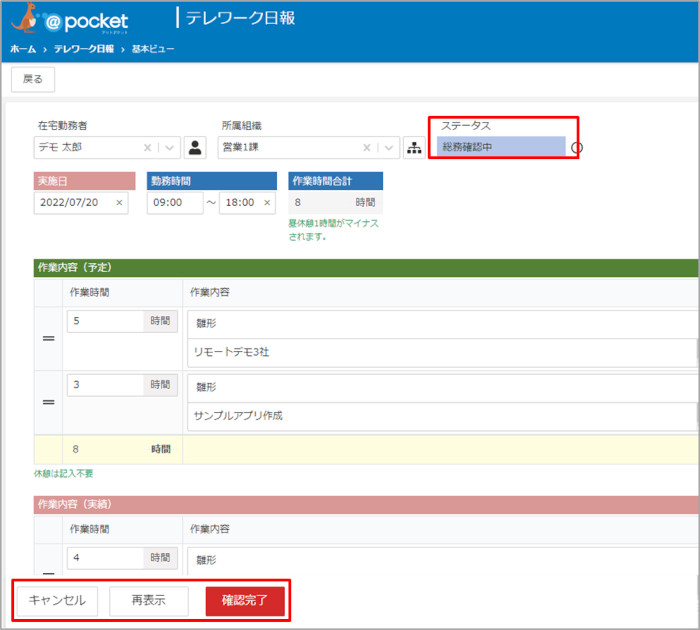This screenshot has width=700, height=630.
Task: Click the 実施日 date field
Action: (x=81, y=203)
